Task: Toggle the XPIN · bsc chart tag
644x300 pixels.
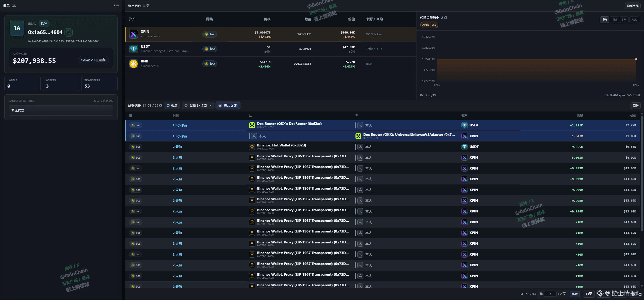Action: 429,25
